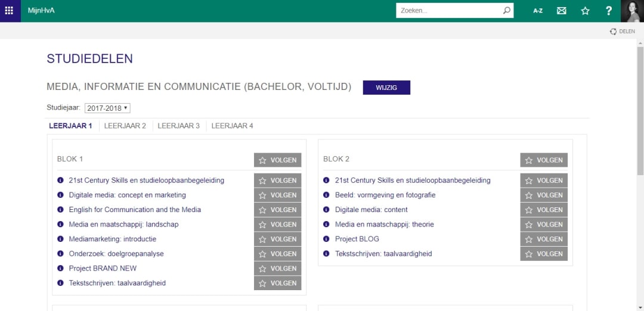Info icon for Onderzoek: doelgroepanalyse

[x=60, y=254]
